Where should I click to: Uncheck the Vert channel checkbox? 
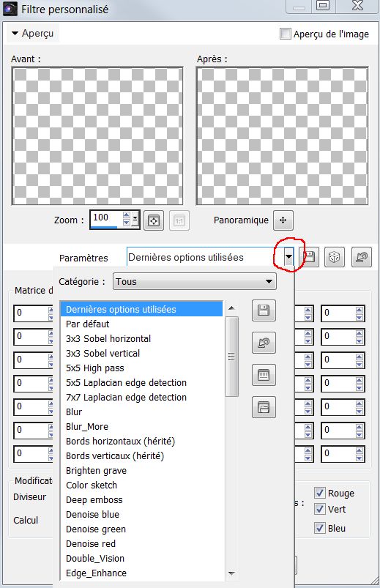(320, 509)
